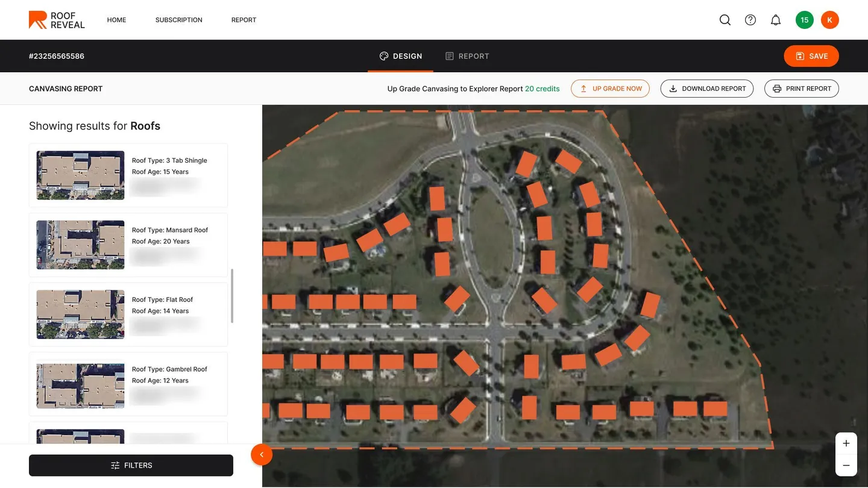Open the Filters button

tap(131, 466)
